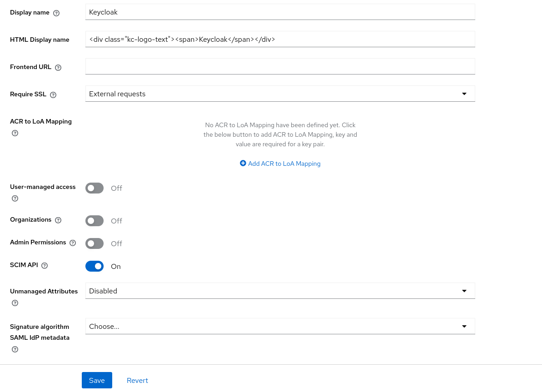Toggle the Admin Permissions switch
Viewport: 542px width, 392px height.
coord(94,243)
